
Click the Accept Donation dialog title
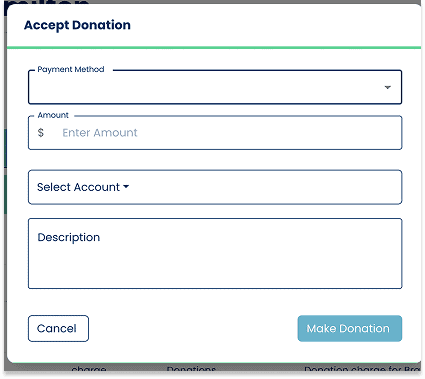(77, 25)
